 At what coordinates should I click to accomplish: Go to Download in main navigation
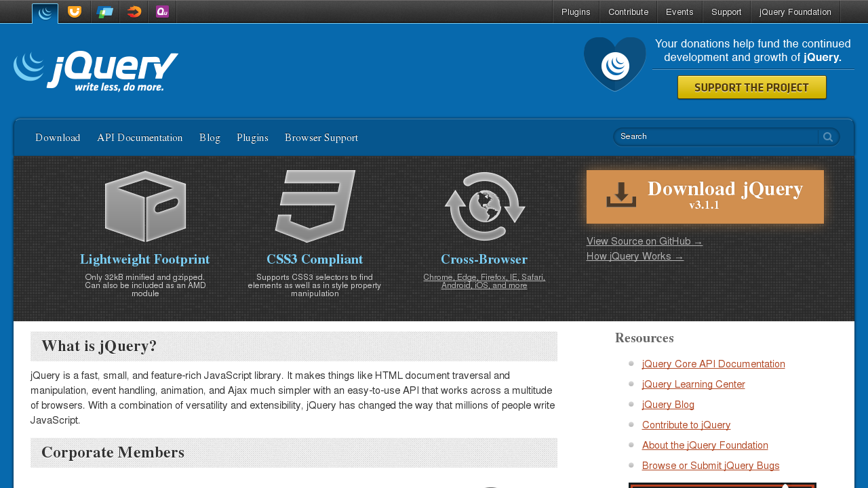click(x=58, y=138)
